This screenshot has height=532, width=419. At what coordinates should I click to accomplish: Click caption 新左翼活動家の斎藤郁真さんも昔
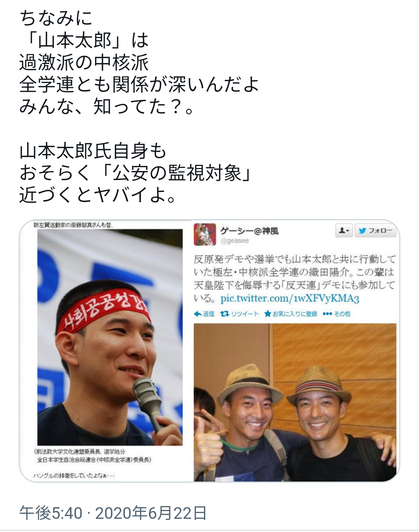73,225
